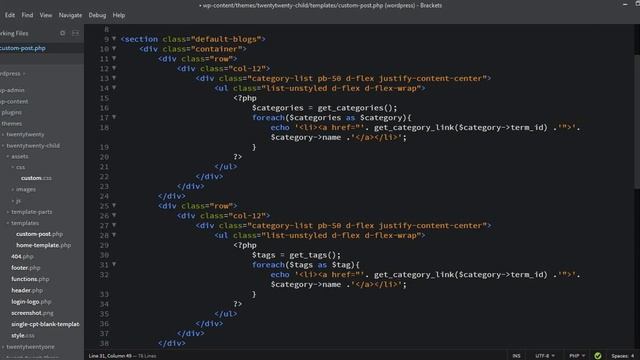Collapse the code fold at line 14

pos(114,88)
